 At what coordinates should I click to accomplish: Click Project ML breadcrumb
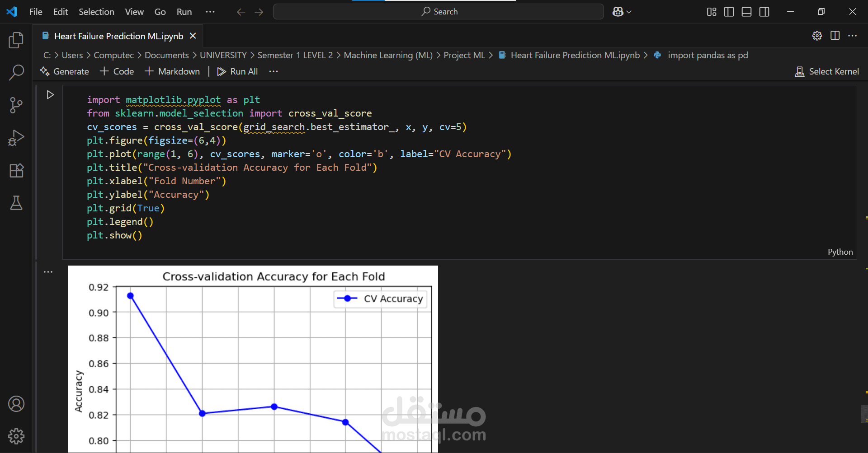[x=464, y=55]
